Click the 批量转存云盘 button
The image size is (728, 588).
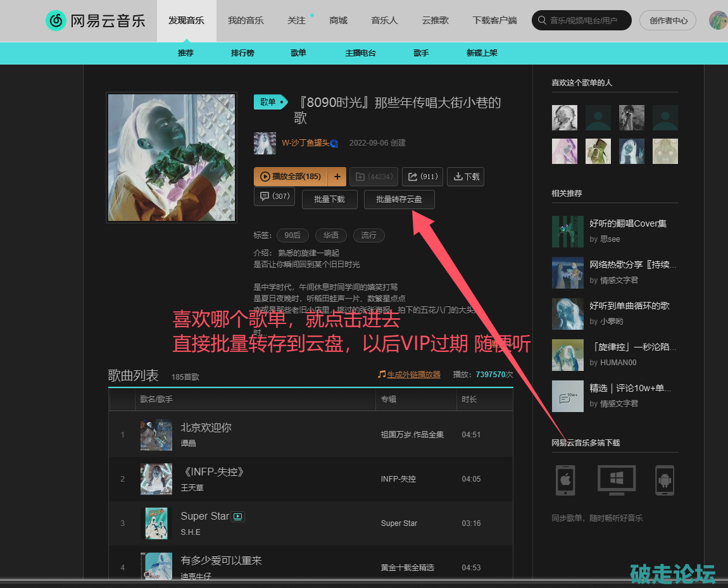[x=399, y=199]
